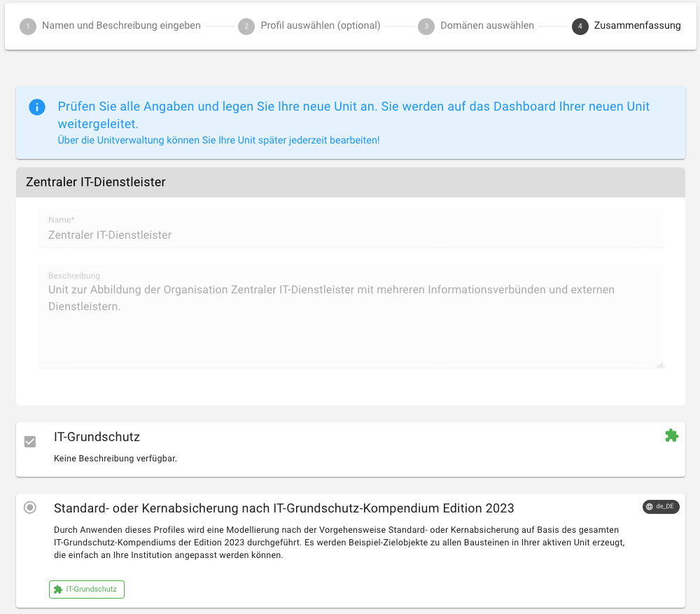Viewport: 700px width, 614px height.
Task: Click green puzzle icon on IT-Grundschutz domain card
Action: [x=671, y=435]
